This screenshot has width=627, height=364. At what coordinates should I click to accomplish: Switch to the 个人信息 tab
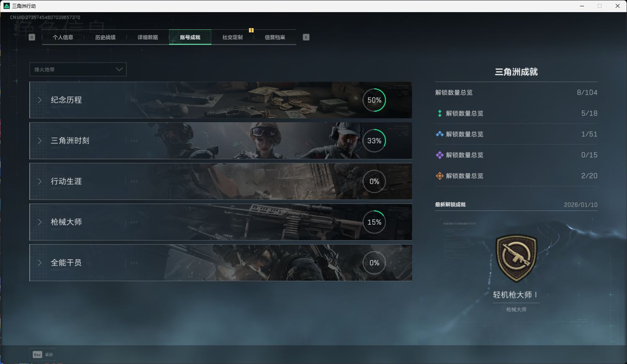click(63, 37)
